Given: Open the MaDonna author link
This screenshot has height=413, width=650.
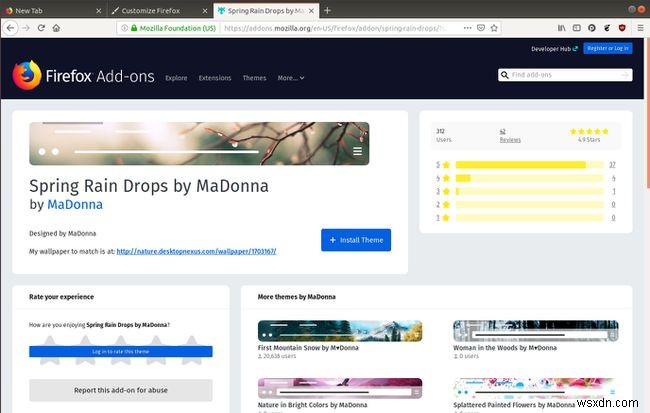Looking at the screenshot, I should tap(75, 204).
